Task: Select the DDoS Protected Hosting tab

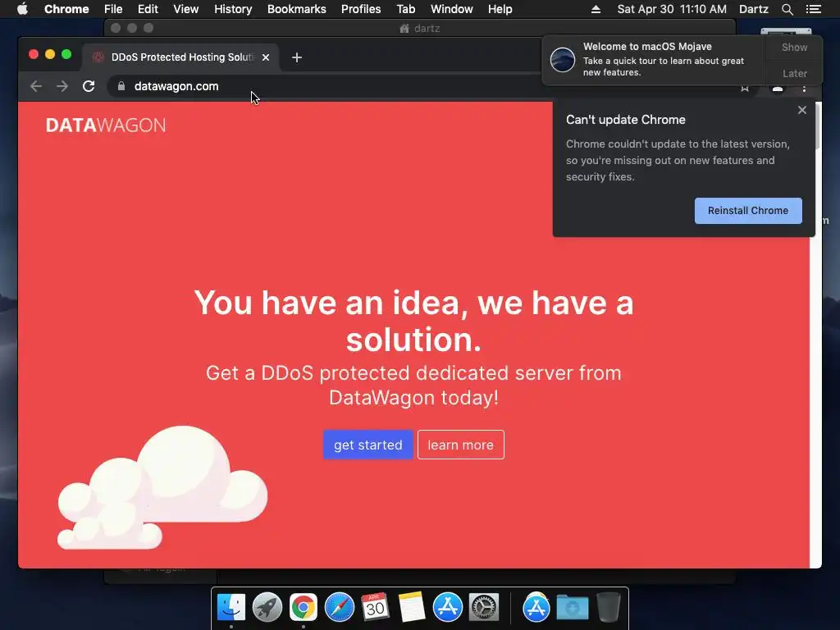Action: click(181, 57)
